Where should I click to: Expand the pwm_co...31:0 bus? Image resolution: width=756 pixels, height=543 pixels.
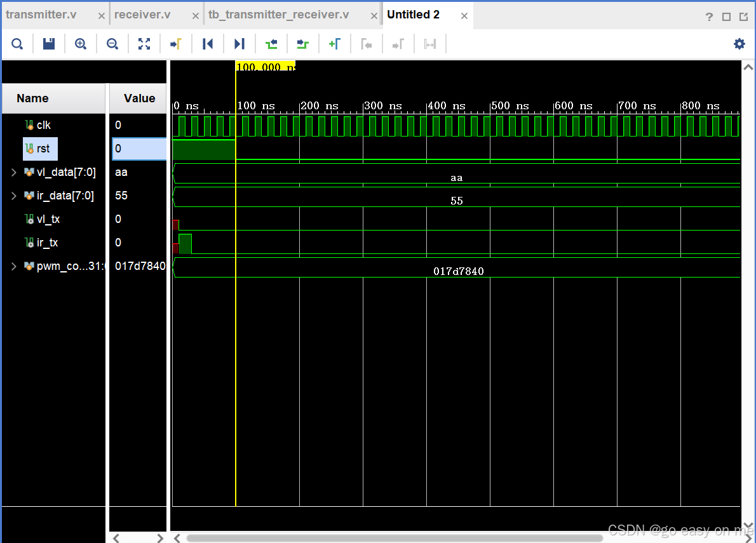[x=13, y=266]
